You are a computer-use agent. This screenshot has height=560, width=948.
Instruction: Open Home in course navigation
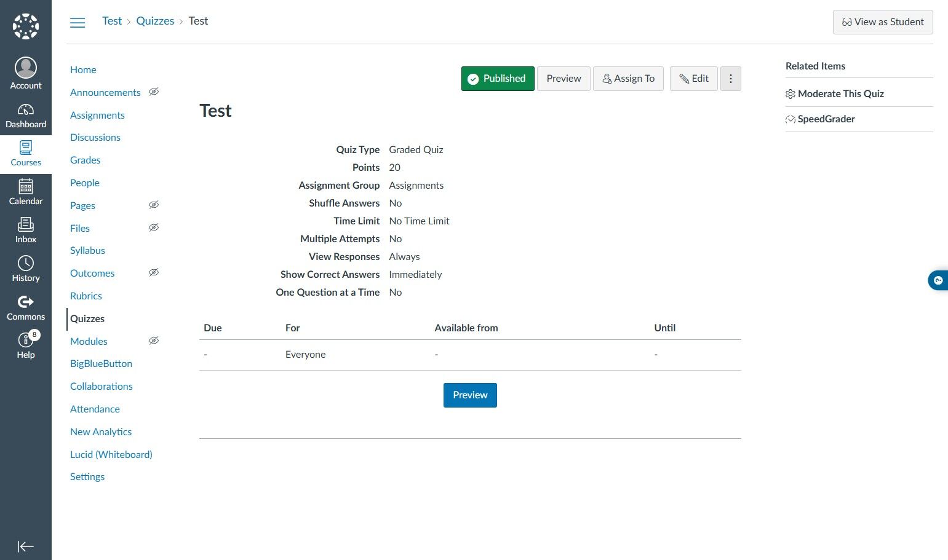[83, 69]
